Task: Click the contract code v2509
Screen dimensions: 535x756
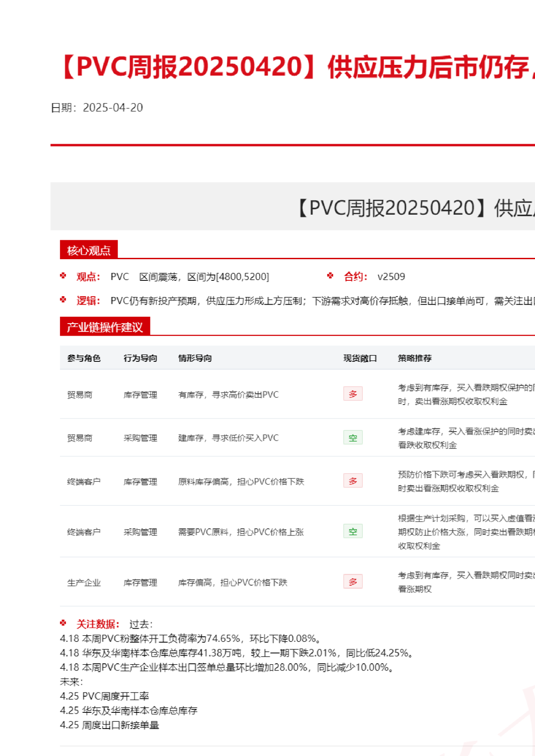Action: (391, 277)
